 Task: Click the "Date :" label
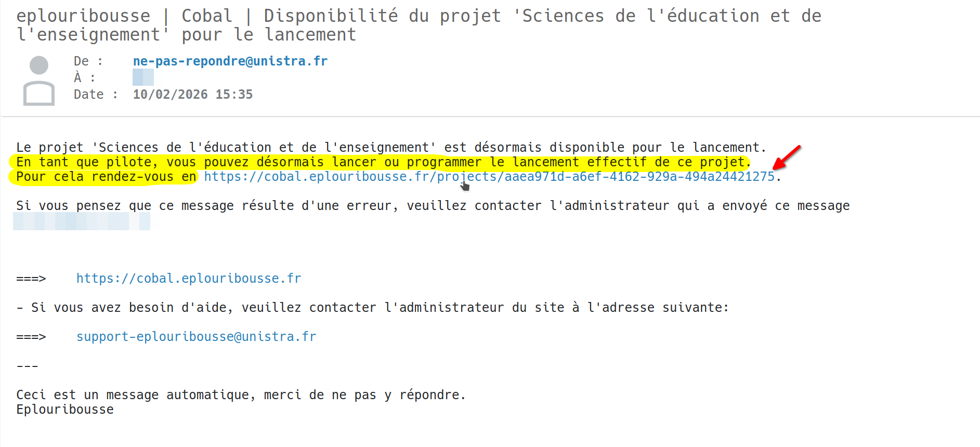[x=96, y=95]
